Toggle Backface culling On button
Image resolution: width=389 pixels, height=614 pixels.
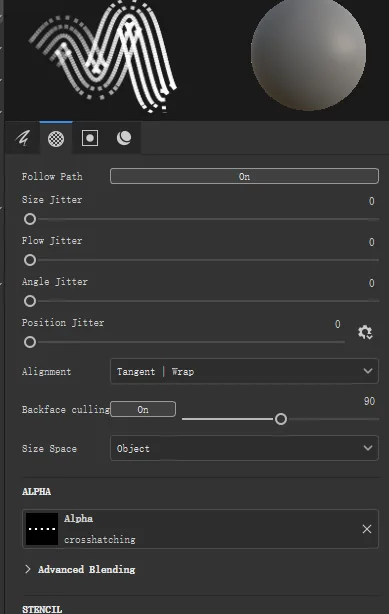click(143, 409)
